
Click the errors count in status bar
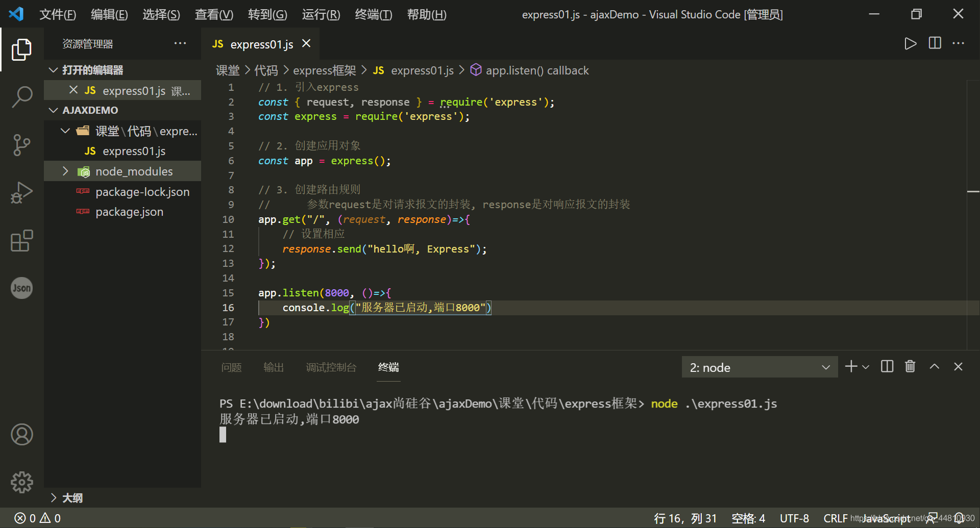pos(25,518)
